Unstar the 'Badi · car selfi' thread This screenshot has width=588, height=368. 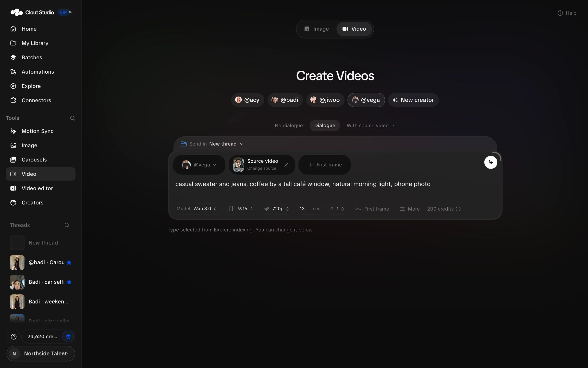tap(69, 282)
